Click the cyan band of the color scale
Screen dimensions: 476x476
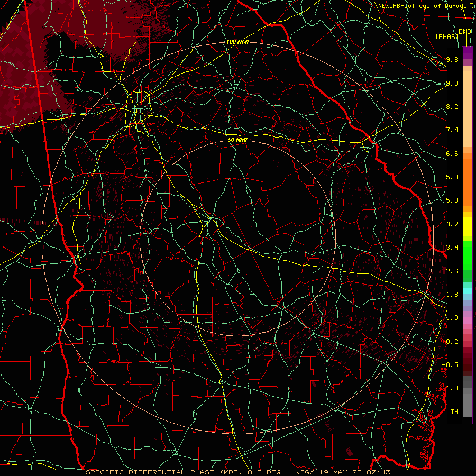(x=467, y=291)
